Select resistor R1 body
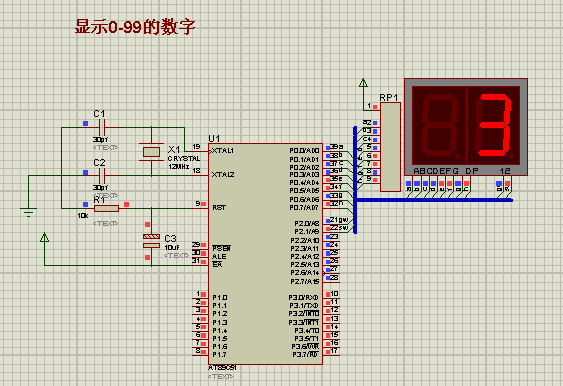 click(x=106, y=208)
